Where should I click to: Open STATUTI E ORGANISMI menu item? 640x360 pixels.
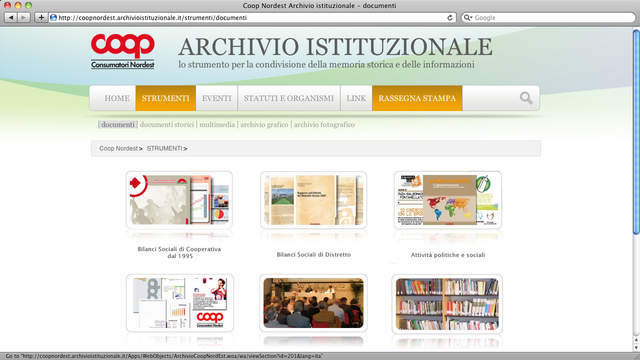289,98
